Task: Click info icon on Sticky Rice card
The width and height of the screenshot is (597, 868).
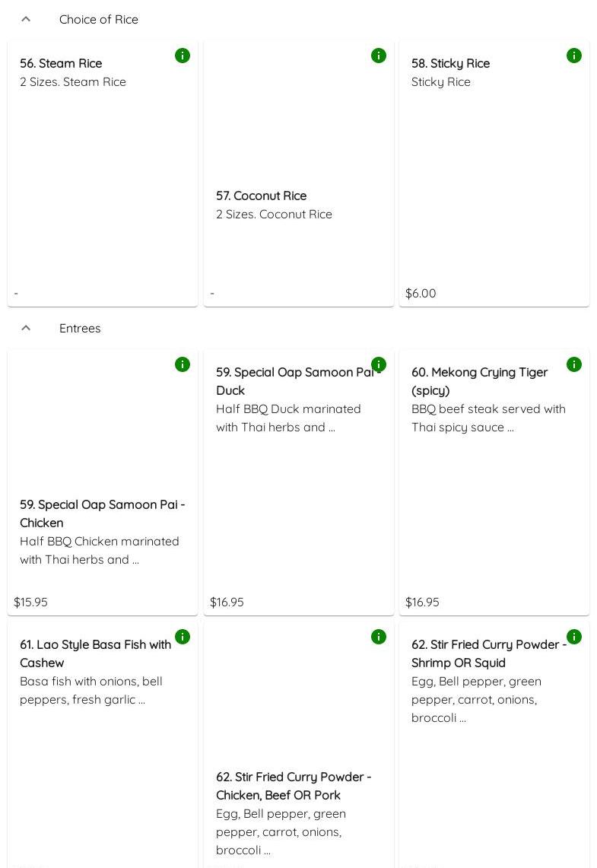Action: click(574, 56)
